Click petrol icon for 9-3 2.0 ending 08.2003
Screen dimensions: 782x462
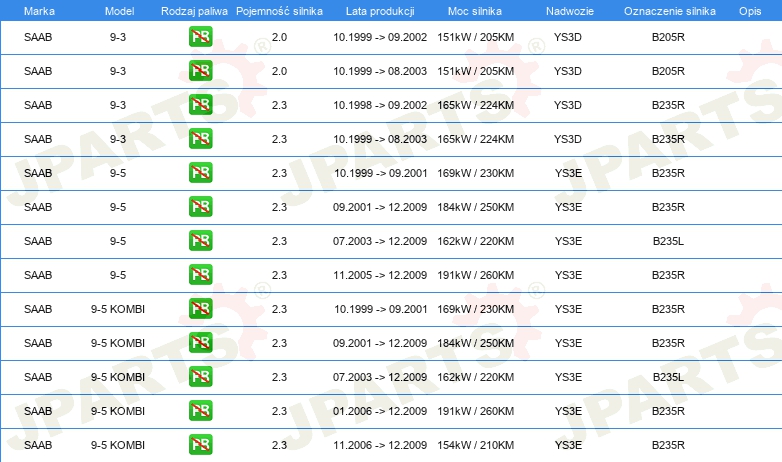tap(200, 70)
